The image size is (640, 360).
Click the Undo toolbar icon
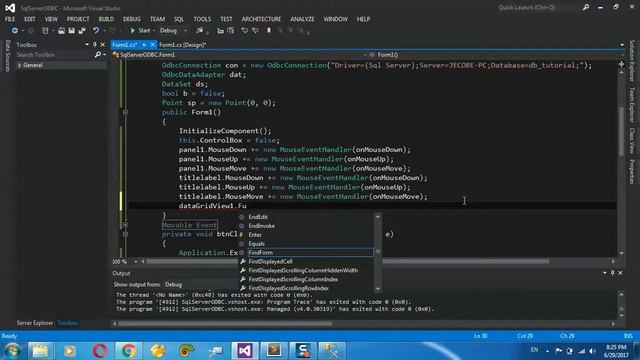(96, 31)
